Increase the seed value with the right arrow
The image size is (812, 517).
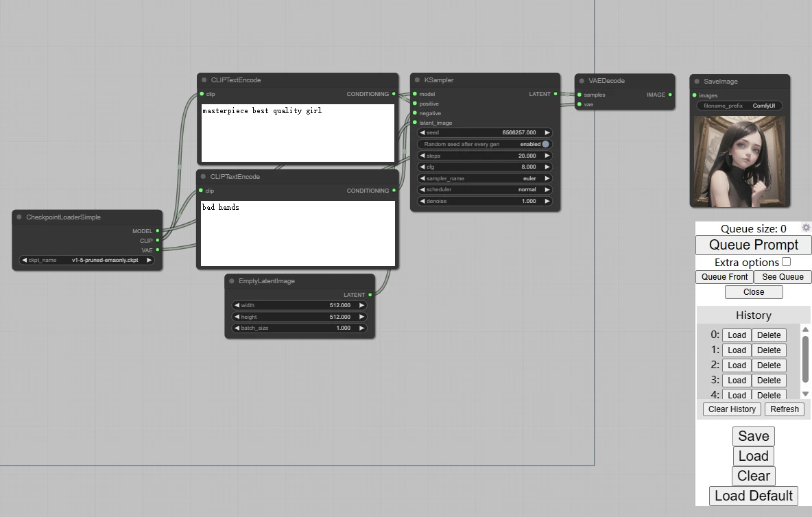(x=547, y=133)
